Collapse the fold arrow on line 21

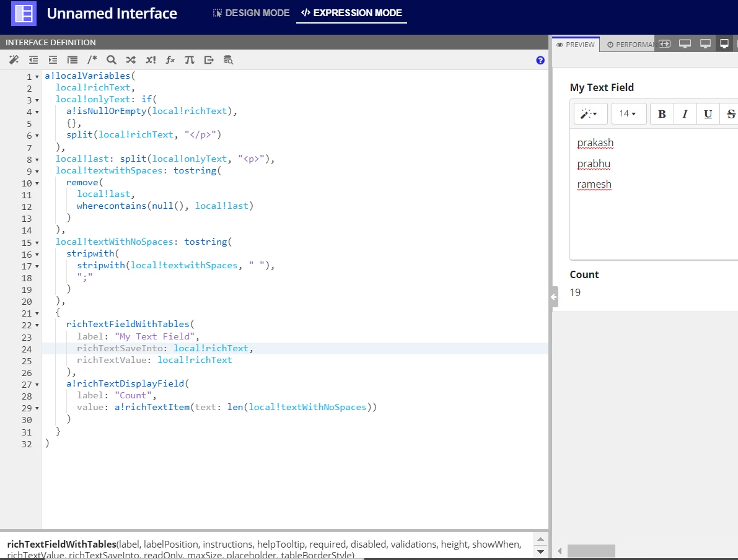click(x=37, y=314)
